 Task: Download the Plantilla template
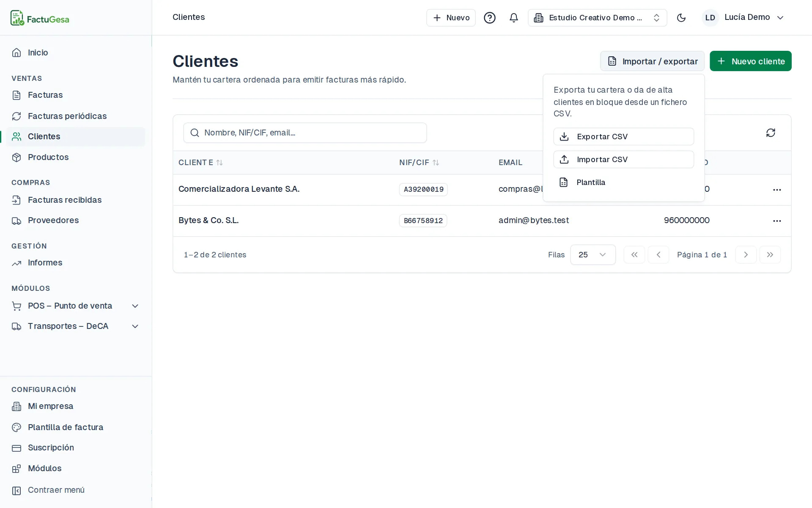623,182
